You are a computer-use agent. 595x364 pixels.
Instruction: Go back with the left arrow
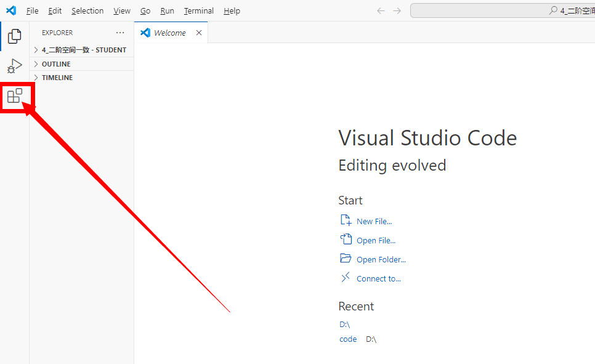pos(381,10)
